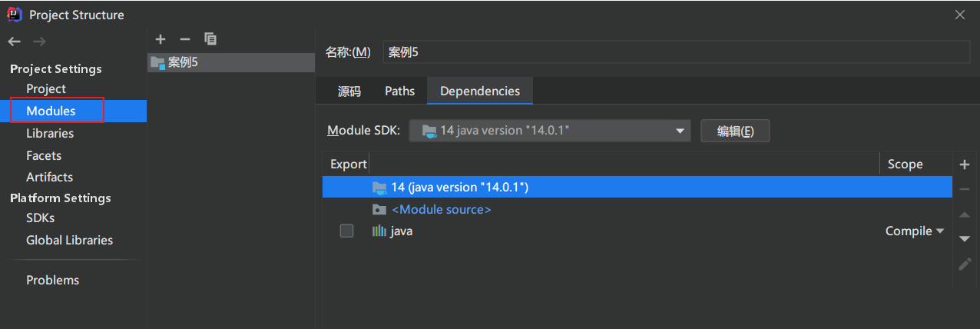This screenshot has width=980, height=329.
Task: Open Libraries in Project Settings
Action: click(50, 133)
